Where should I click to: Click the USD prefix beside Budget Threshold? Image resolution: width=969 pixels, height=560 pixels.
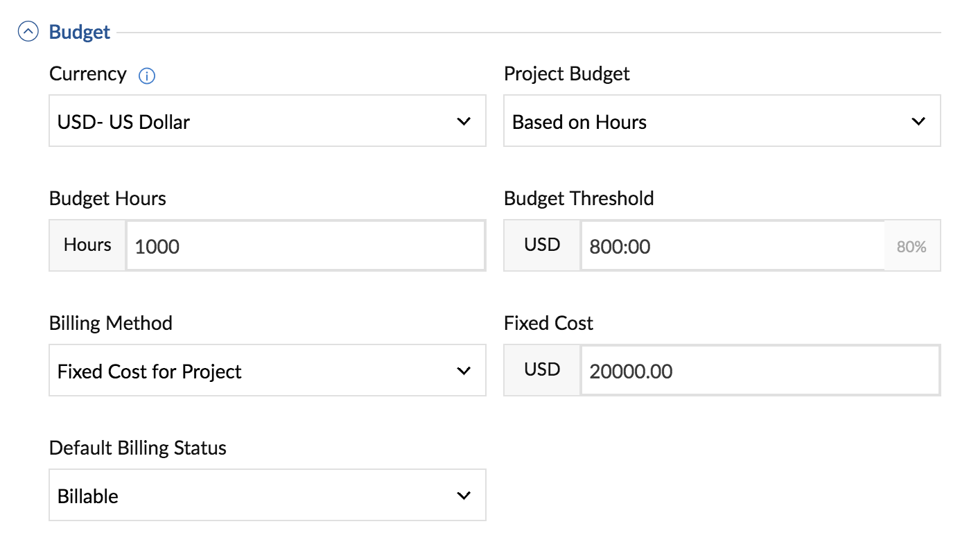coord(542,245)
